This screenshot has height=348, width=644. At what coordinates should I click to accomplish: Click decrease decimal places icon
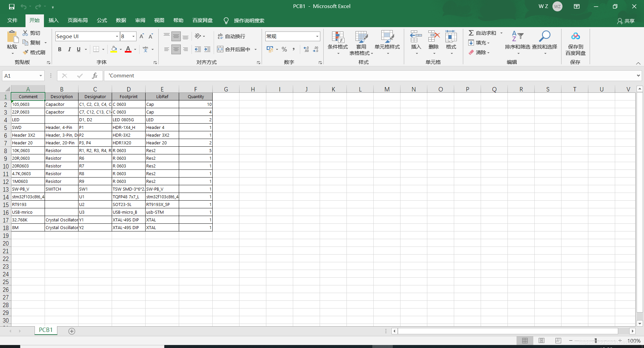[316, 49]
